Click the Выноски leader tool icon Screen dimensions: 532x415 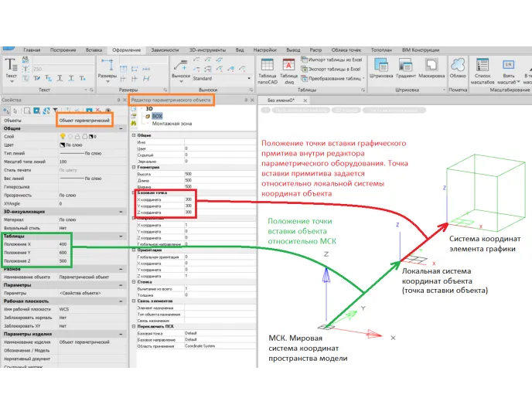pyautogui.click(x=180, y=64)
